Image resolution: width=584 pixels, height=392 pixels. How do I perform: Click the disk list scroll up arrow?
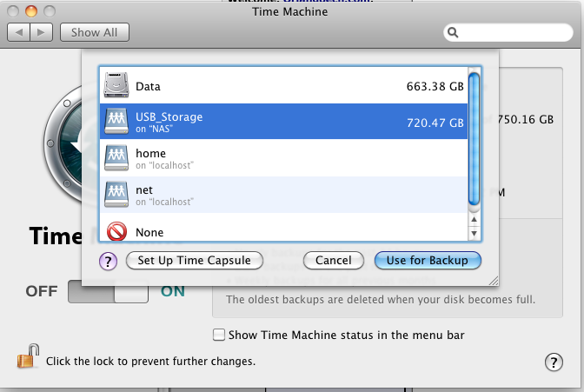click(474, 220)
